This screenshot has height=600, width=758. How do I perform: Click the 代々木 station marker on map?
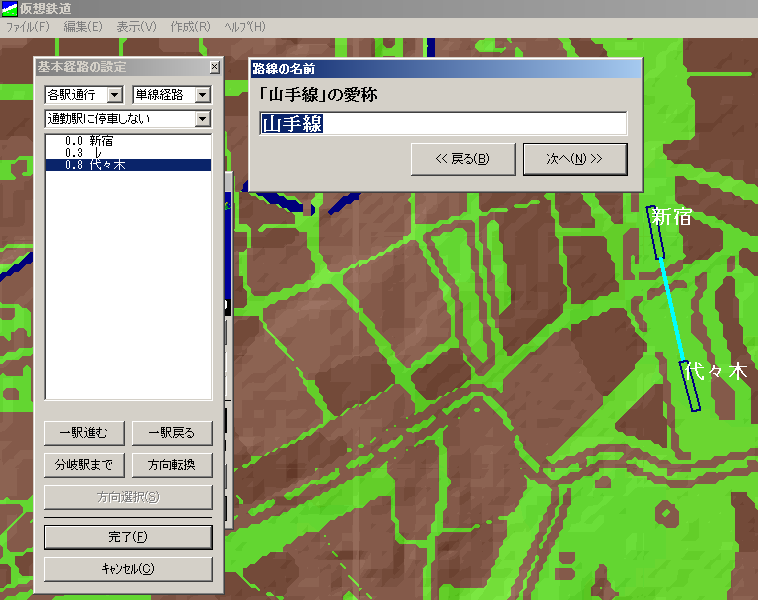click(690, 386)
